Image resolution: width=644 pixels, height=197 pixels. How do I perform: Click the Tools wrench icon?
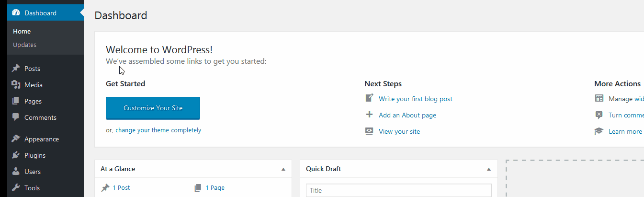tap(16, 188)
